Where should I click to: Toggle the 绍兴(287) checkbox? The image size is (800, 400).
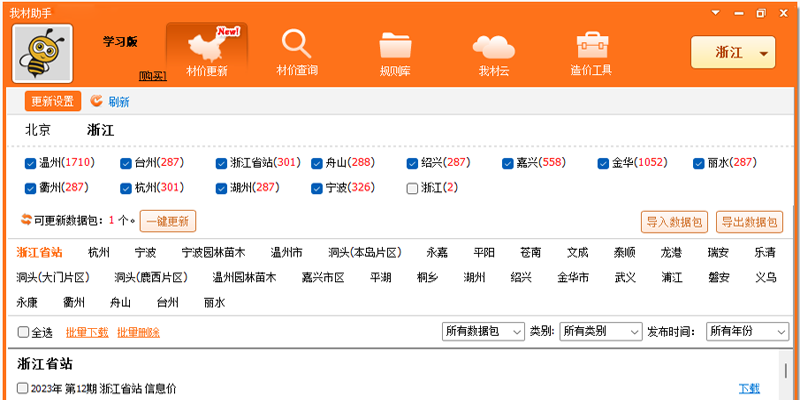(x=412, y=163)
